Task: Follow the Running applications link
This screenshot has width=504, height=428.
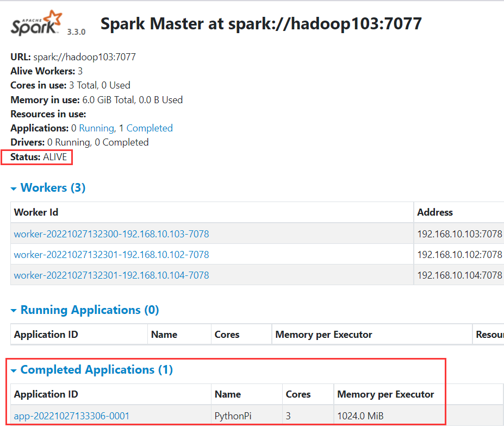Action: (x=96, y=128)
